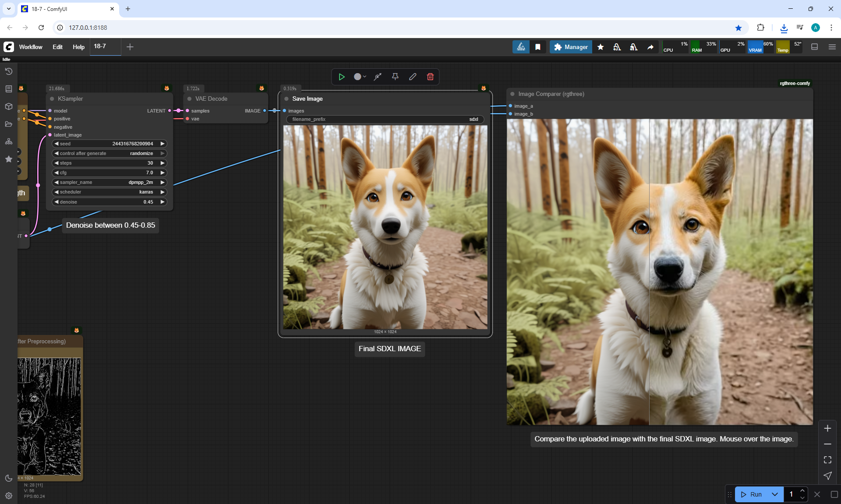Viewport: 841px width, 504px height.
Task: Open the sampler_name dpmpp_2m combo
Action: coord(110,182)
